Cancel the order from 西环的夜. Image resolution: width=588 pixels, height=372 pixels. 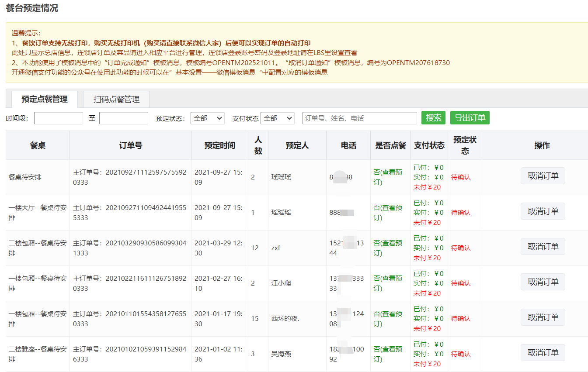pyautogui.click(x=543, y=317)
